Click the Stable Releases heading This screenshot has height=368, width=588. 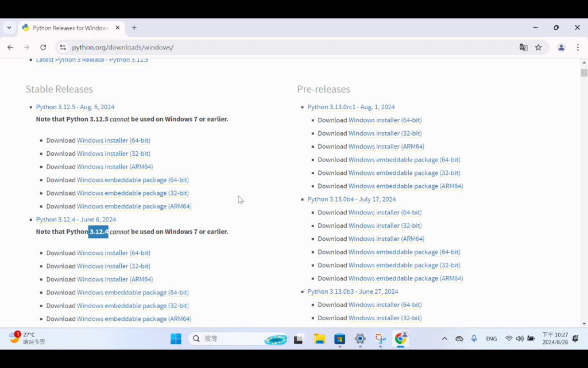pos(59,89)
